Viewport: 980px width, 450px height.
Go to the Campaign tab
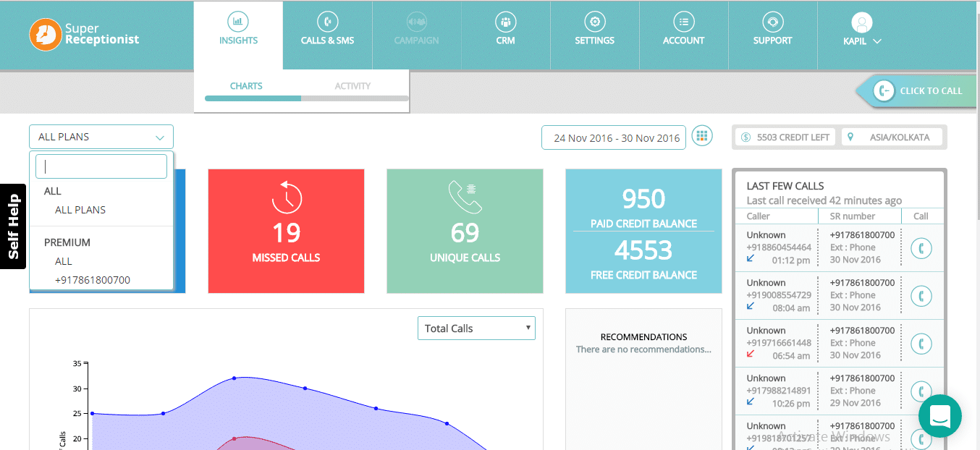(416, 35)
